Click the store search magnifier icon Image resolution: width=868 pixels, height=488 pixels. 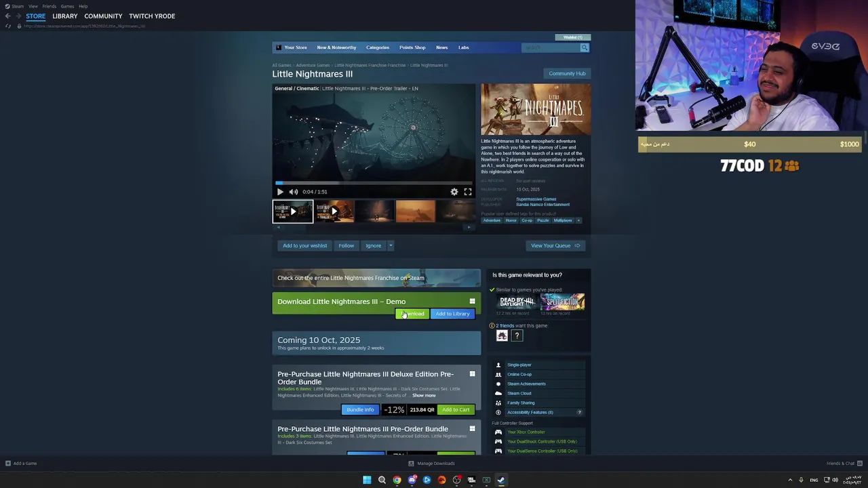[x=584, y=47]
